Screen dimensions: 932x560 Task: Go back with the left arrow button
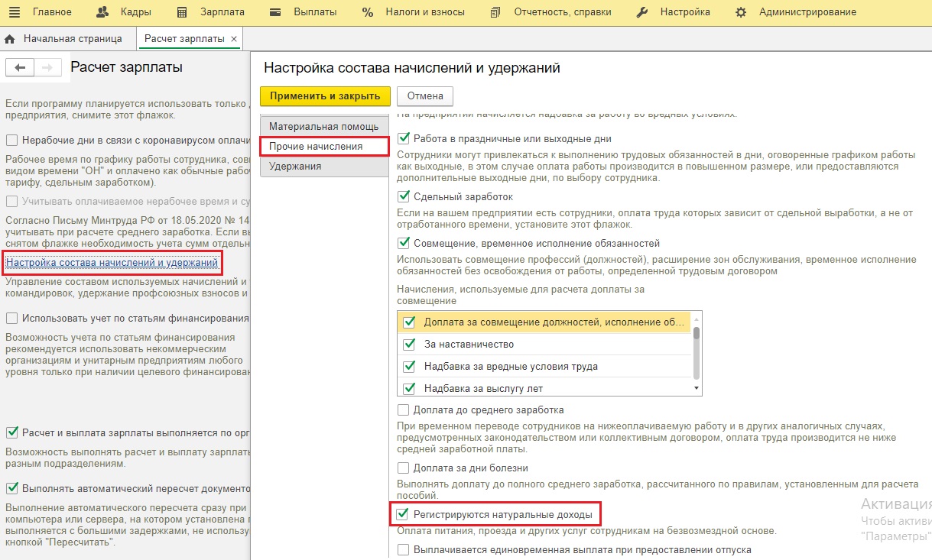[20, 68]
